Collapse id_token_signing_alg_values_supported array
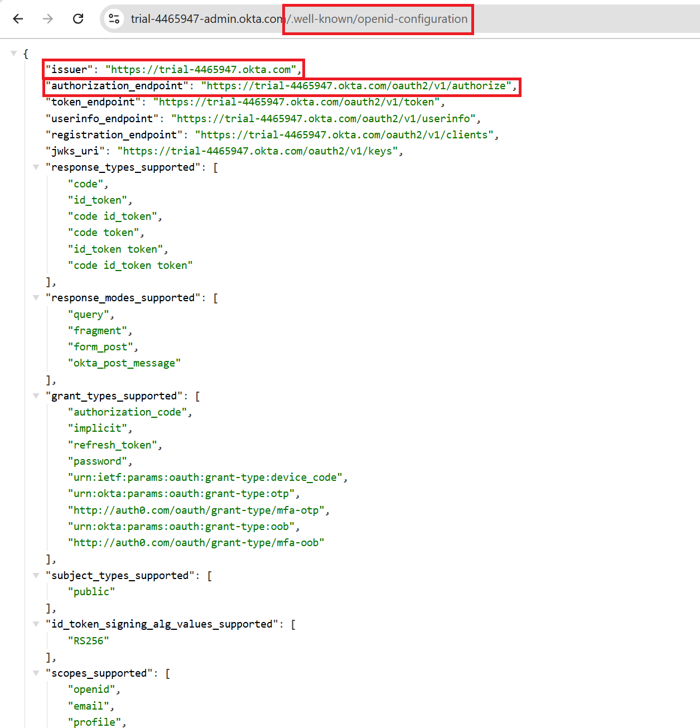The height and width of the screenshot is (728, 700). coord(36,624)
